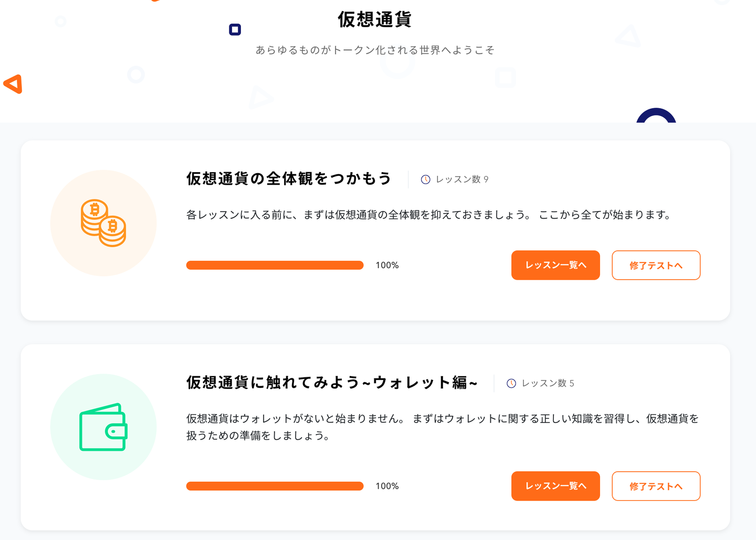Screen dimensions: 756x540
Task: Open 修了テストへ for the overview course
Action: 656,265
